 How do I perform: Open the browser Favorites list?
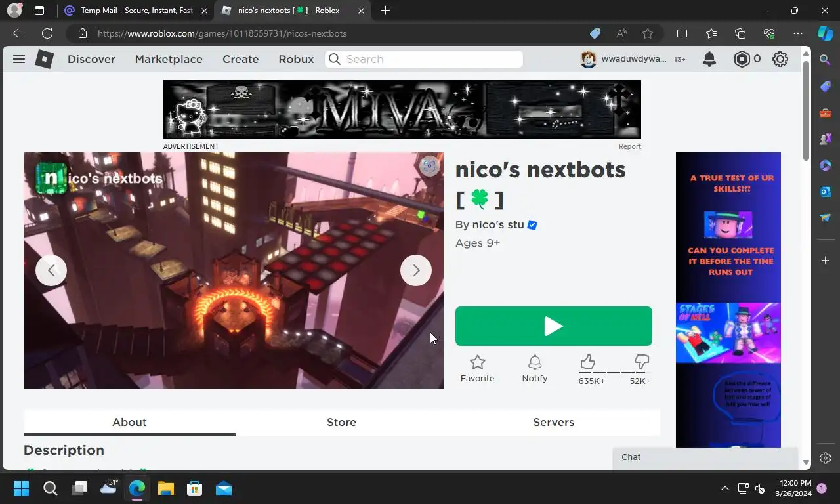tap(711, 33)
